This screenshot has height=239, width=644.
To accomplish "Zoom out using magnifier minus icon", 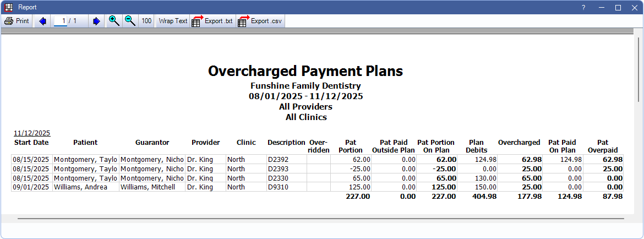I will coord(130,21).
